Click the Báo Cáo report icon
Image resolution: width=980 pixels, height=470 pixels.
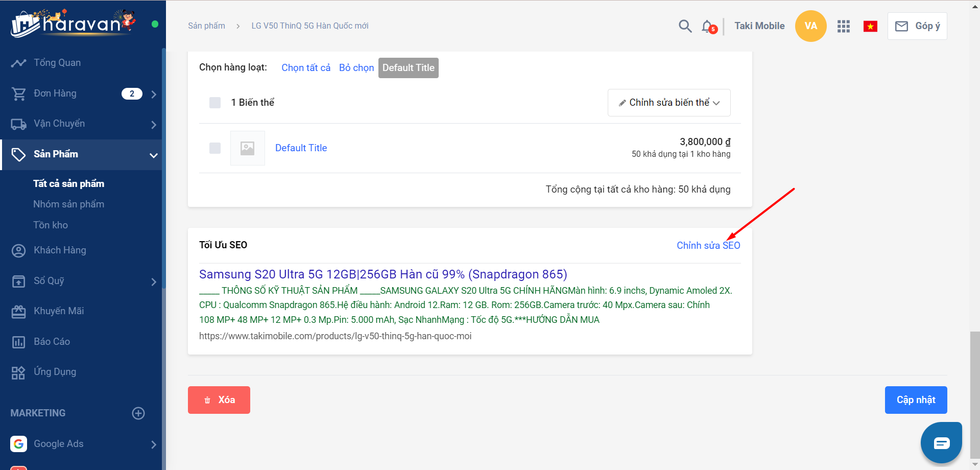click(18, 342)
